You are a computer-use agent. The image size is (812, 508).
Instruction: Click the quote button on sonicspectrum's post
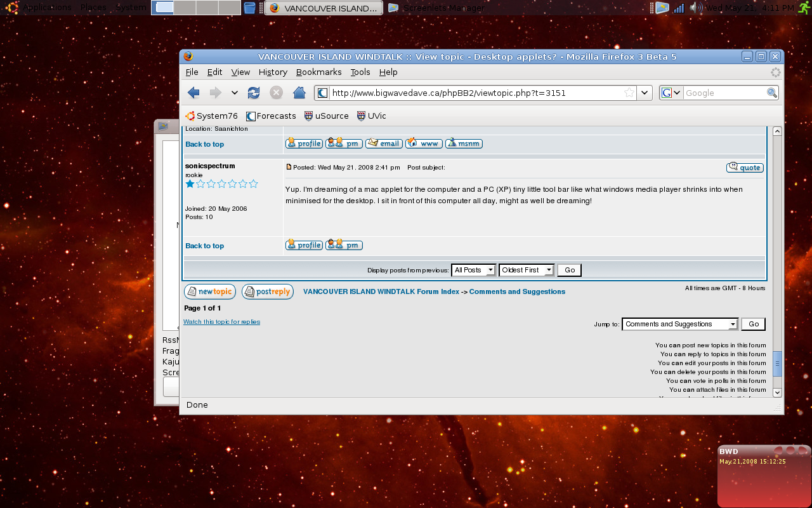pos(745,168)
